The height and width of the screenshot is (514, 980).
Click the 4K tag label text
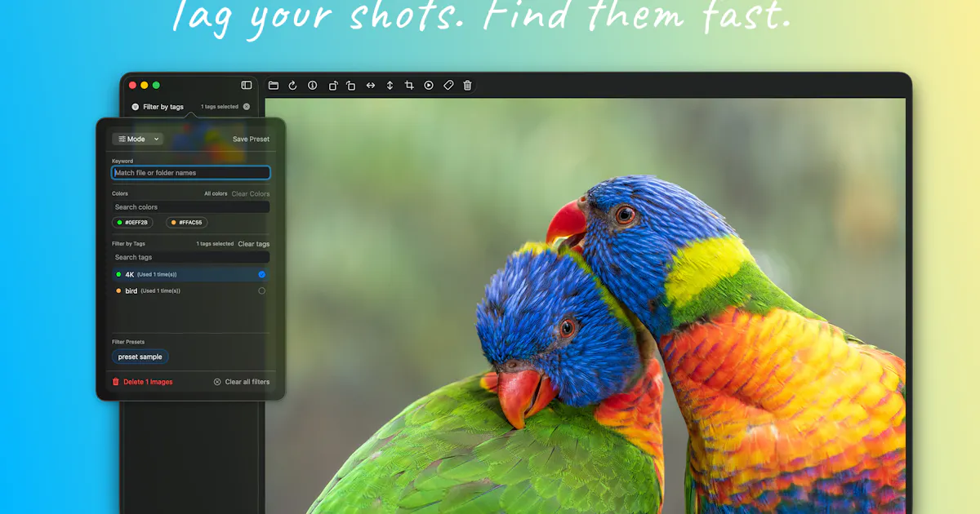130,275
